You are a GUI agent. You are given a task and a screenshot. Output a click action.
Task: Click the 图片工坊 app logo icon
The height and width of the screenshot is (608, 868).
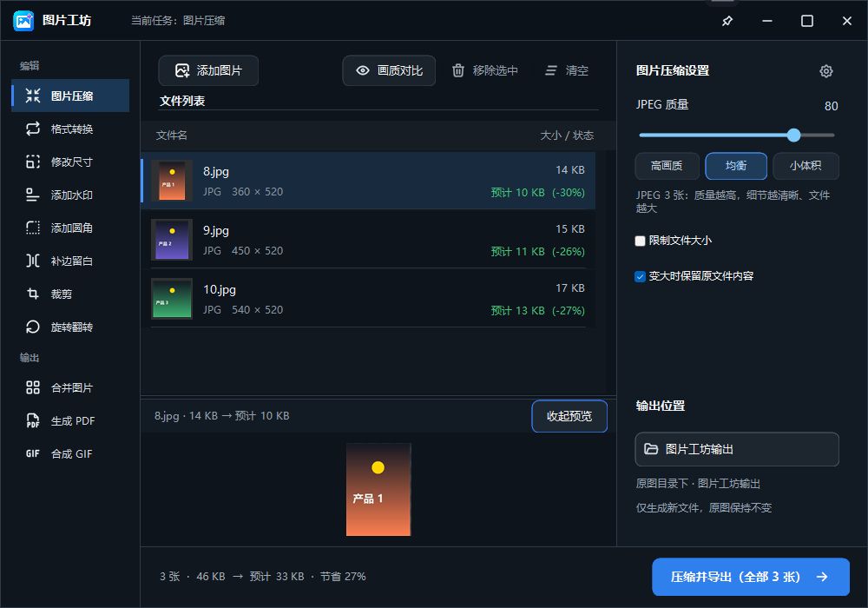23,21
